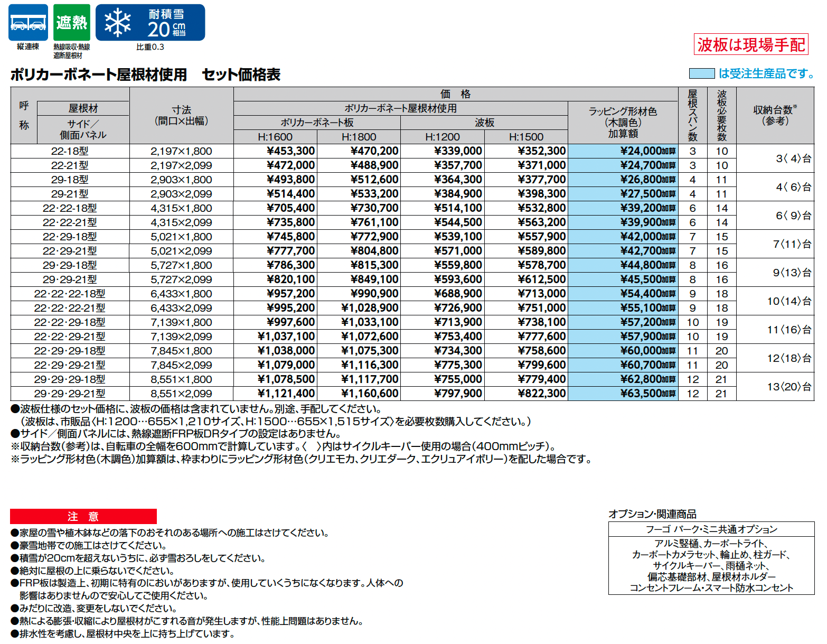Select the snowflake 耐積雪20cm icon

click(143, 22)
